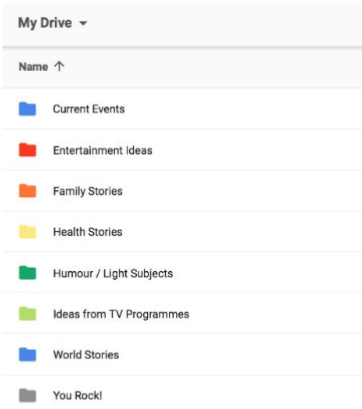Click the gray You Rock! folder icon
The height and width of the screenshot is (409, 362).
(x=27, y=395)
